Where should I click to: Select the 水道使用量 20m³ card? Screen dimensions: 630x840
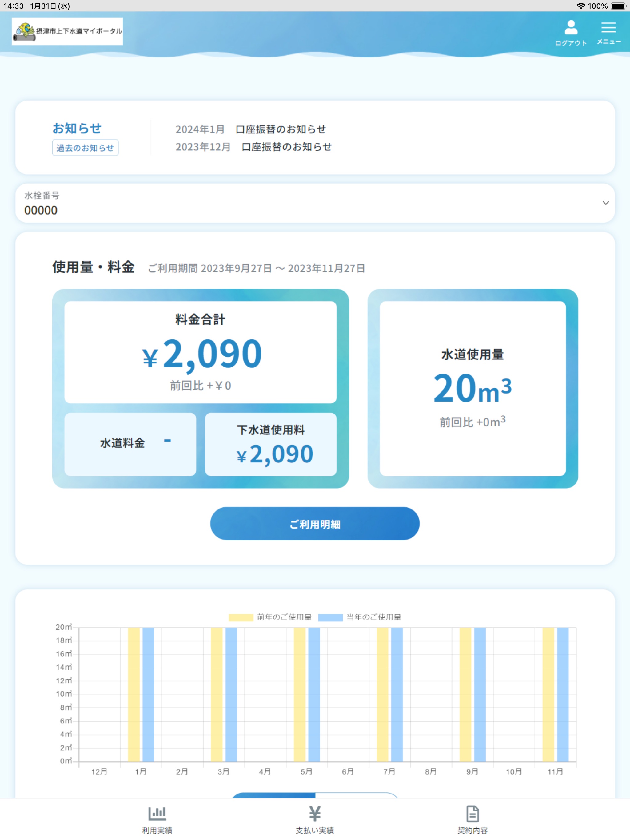click(x=473, y=388)
